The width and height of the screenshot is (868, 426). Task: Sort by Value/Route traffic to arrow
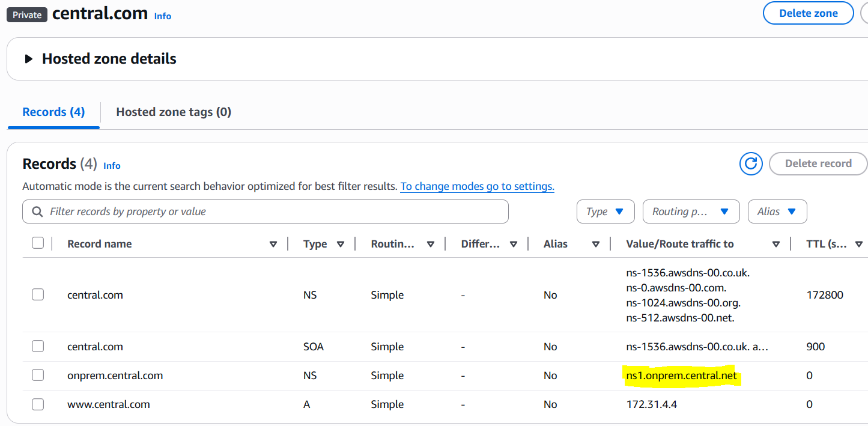(776, 244)
